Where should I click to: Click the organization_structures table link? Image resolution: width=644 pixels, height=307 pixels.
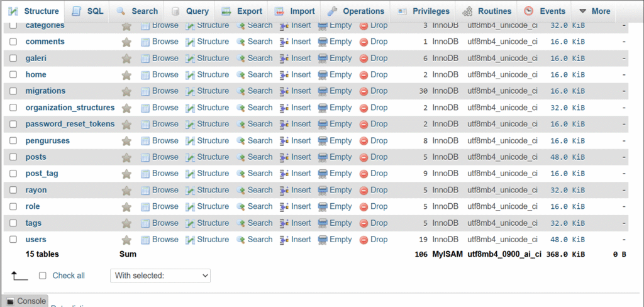[x=70, y=108]
